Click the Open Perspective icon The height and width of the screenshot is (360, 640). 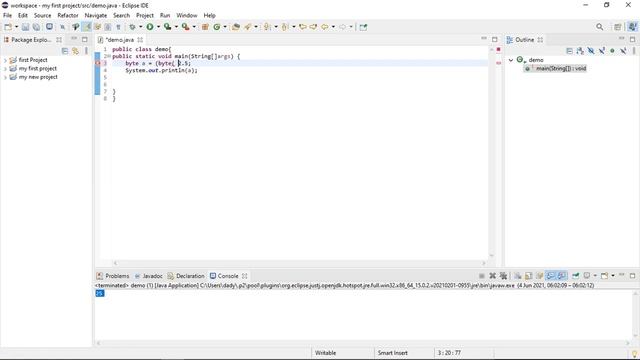(618, 27)
